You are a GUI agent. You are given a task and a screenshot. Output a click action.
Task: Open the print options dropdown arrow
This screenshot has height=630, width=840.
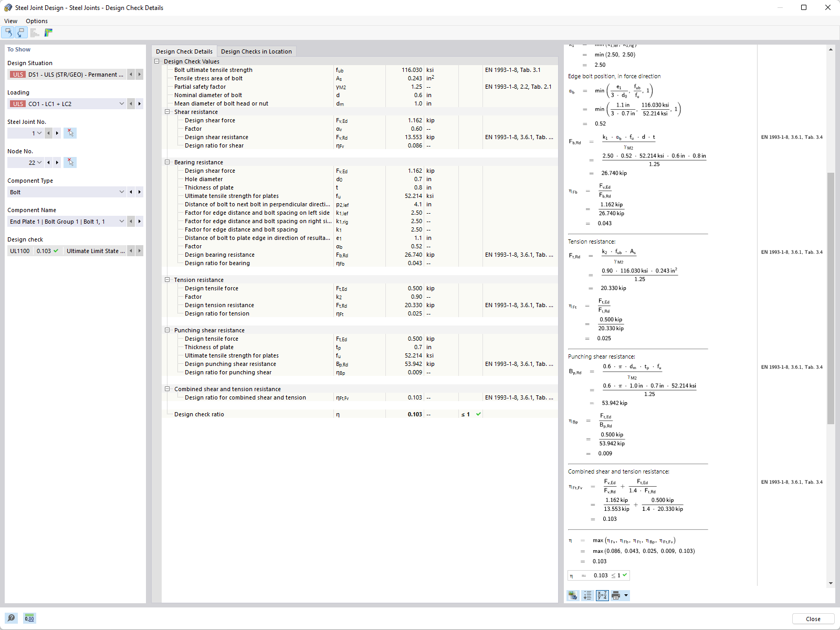pyautogui.click(x=626, y=595)
